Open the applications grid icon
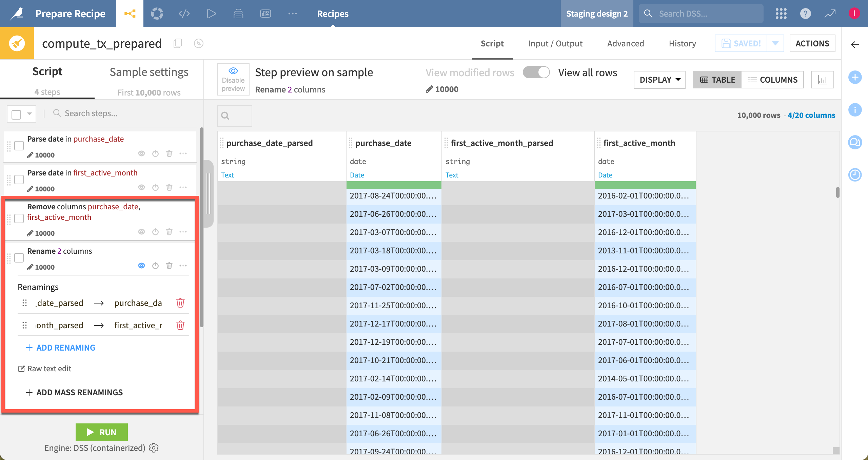 click(x=781, y=14)
